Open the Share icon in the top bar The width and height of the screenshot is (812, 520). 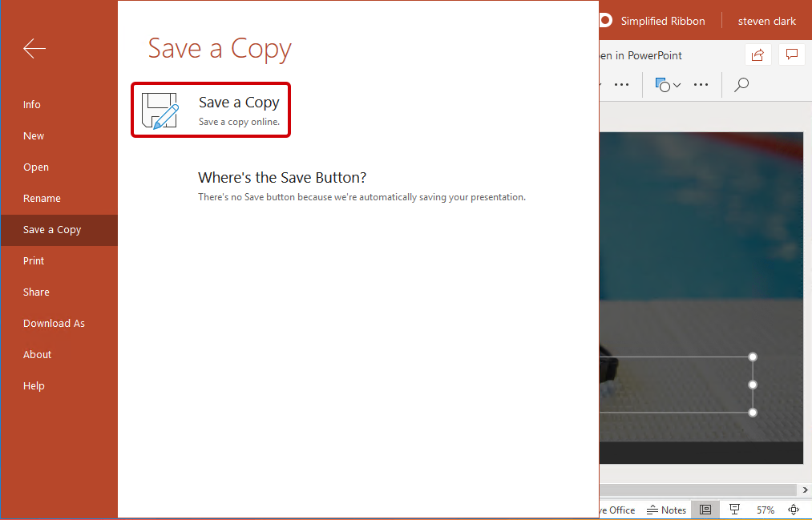tap(757, 54)
